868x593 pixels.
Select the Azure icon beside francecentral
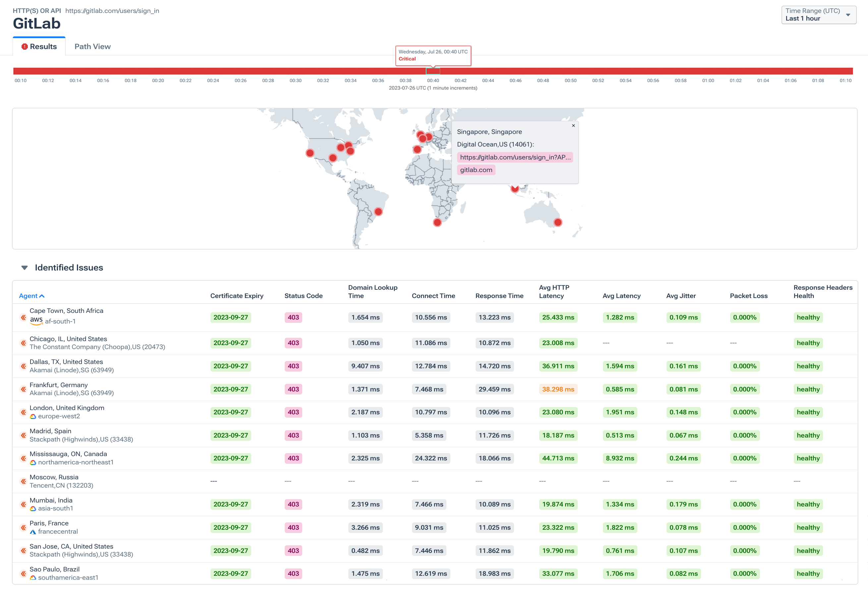pos(33,532)
